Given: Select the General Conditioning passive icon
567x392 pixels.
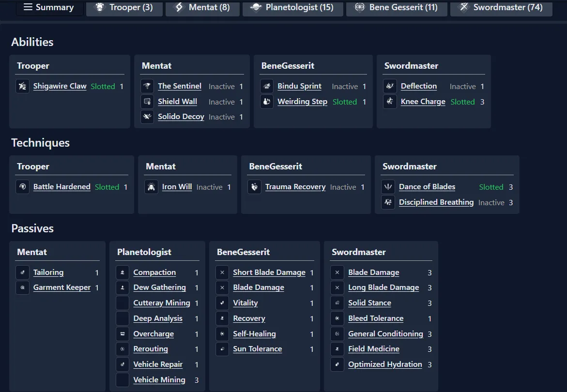Looking at the screenshot, I should pyautogui.click(x=337, y=334).
